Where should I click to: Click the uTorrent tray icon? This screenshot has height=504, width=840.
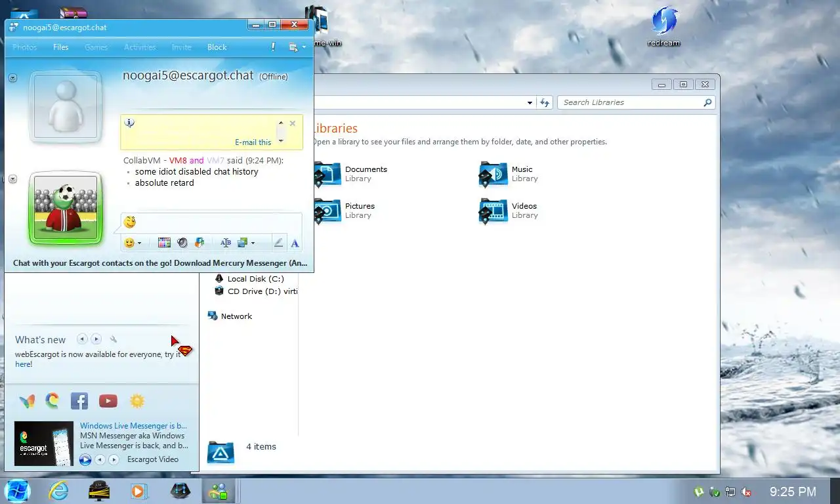click(x=700, y=492)
